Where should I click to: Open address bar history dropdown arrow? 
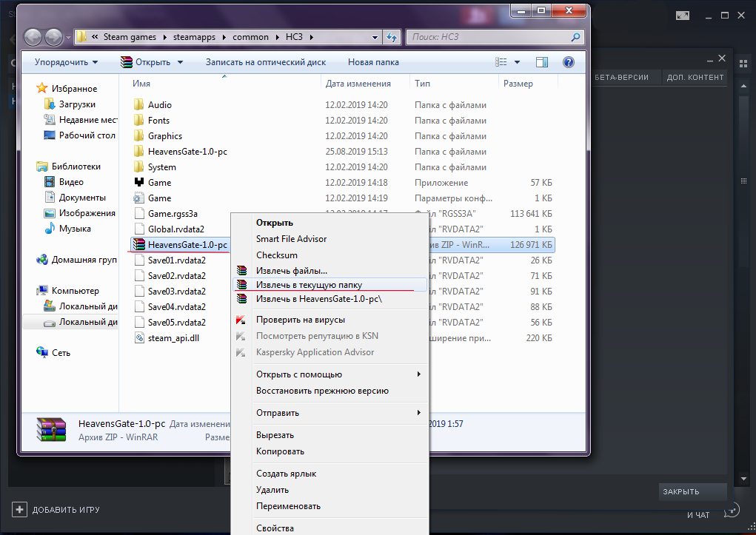click(x=375, y=37)
